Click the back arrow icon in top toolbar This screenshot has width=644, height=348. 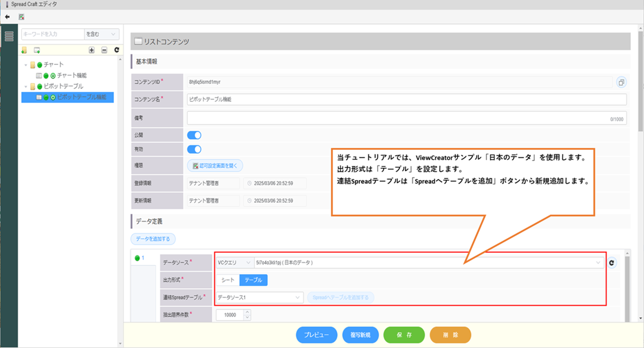(7, 17)
